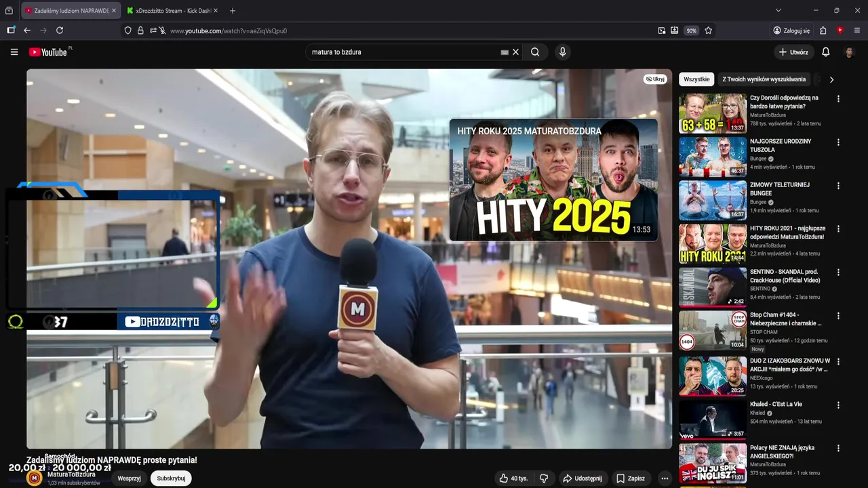This screenshot has width=868, height=488.
Task: Select the Zadaliśmy ludziom NAPRAWDĘ tab
Action: (71, 11)
